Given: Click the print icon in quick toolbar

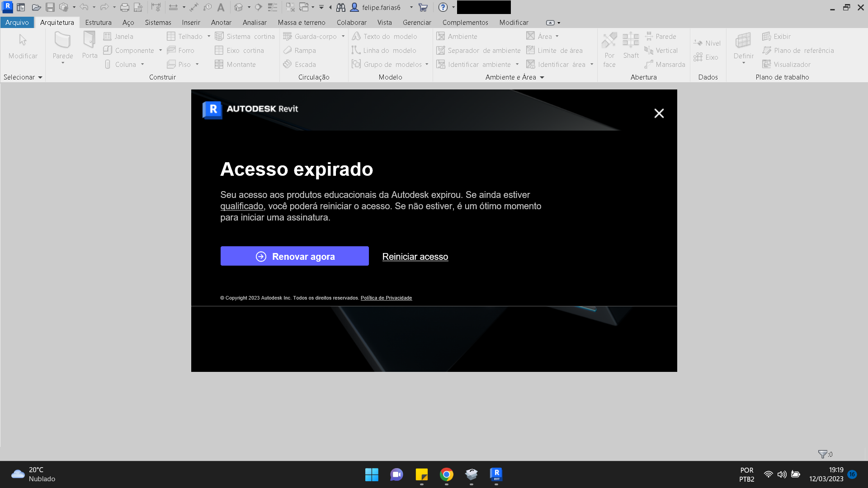Looking at the screenshot, I should 124,7.
